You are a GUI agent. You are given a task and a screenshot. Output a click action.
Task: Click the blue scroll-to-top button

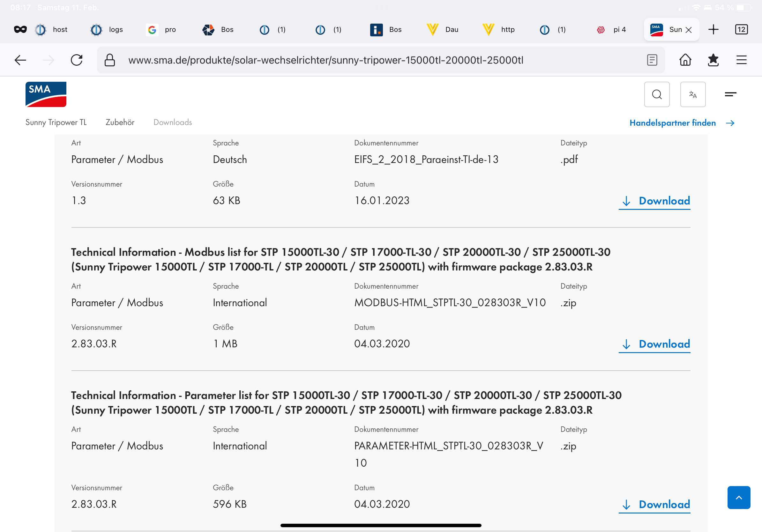[738, 497]
